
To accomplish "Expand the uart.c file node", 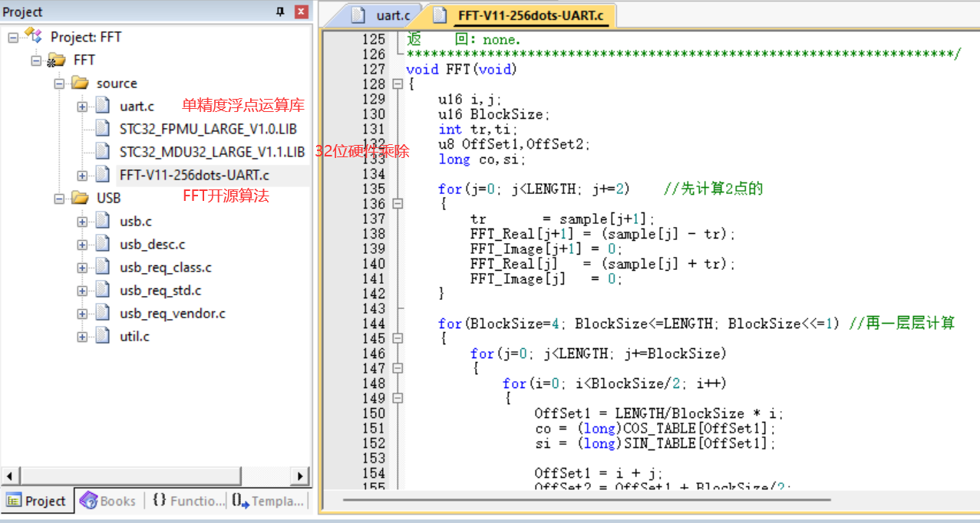I will [82, 106].
